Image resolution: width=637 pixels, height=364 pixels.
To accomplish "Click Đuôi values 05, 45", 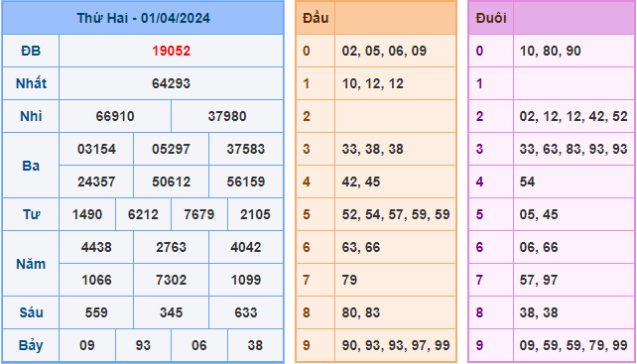I will point(539,214).
